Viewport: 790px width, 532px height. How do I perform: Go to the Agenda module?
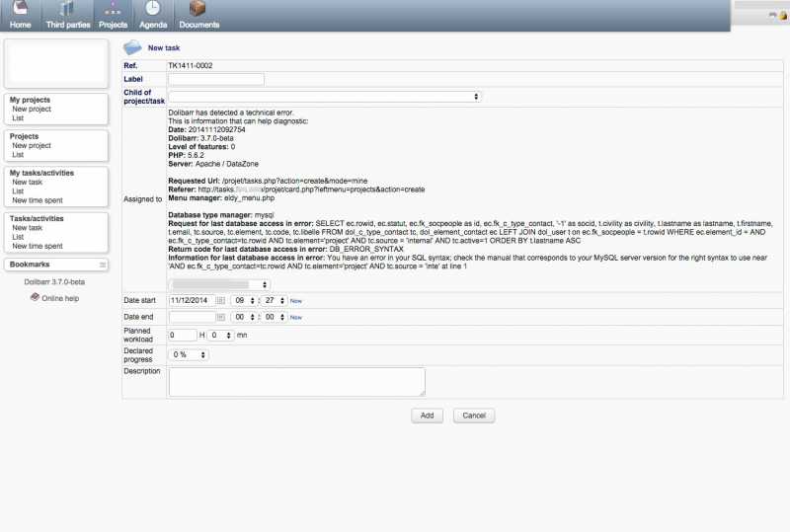(x=153, y=9)
